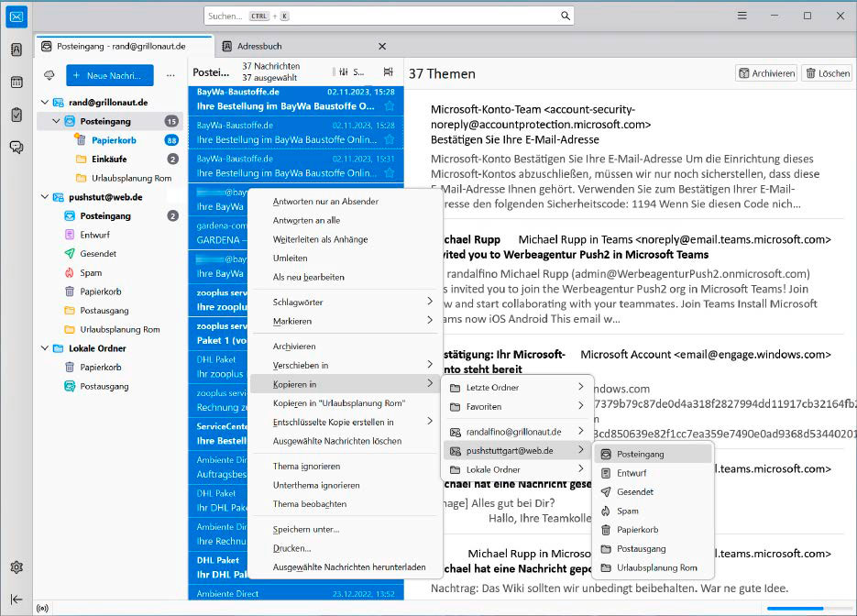Click the Neue Nachricht button
Screen dimensions: 857x616
coord(110,75)
